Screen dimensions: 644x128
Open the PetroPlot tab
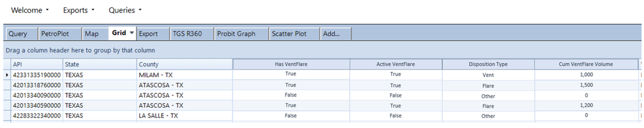[x=60, y=34]
